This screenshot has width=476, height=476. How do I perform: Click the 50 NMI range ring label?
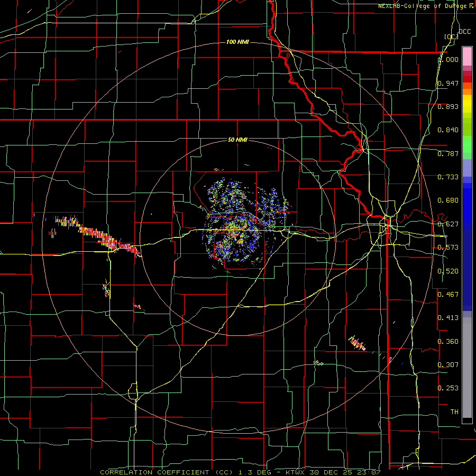(x=237, y=140)
